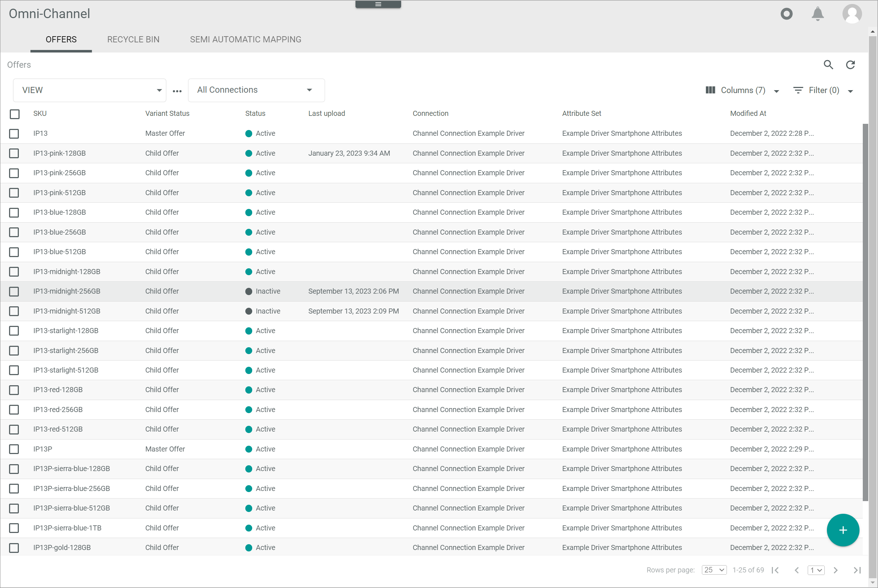878x588 pixels.
Task: Sort by Modified At column header
Action: (748, 113)
